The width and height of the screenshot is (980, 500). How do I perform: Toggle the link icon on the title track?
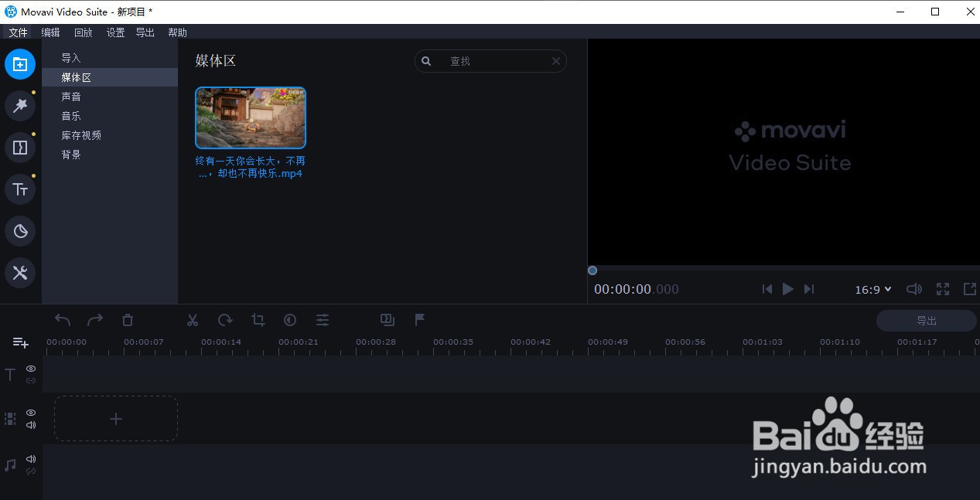coord(31,379)
